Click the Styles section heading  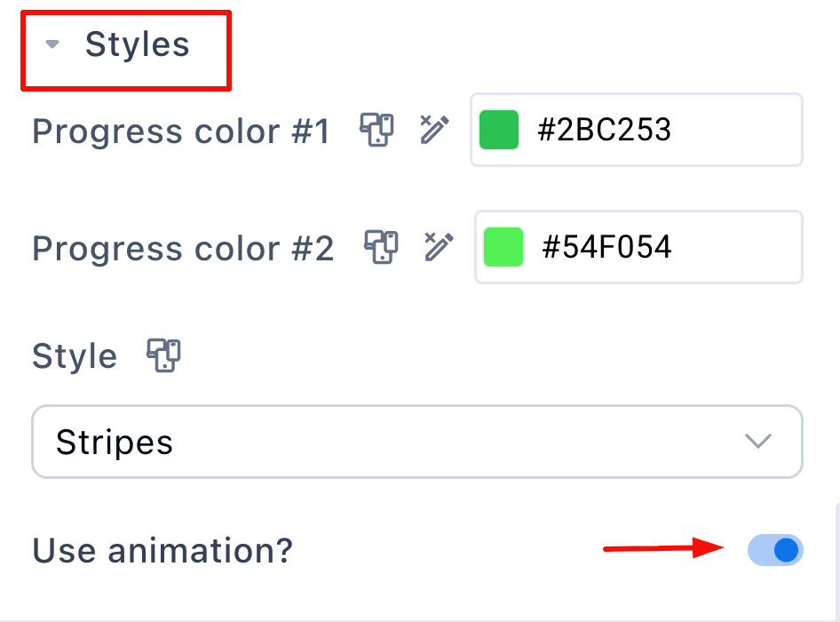137,44
